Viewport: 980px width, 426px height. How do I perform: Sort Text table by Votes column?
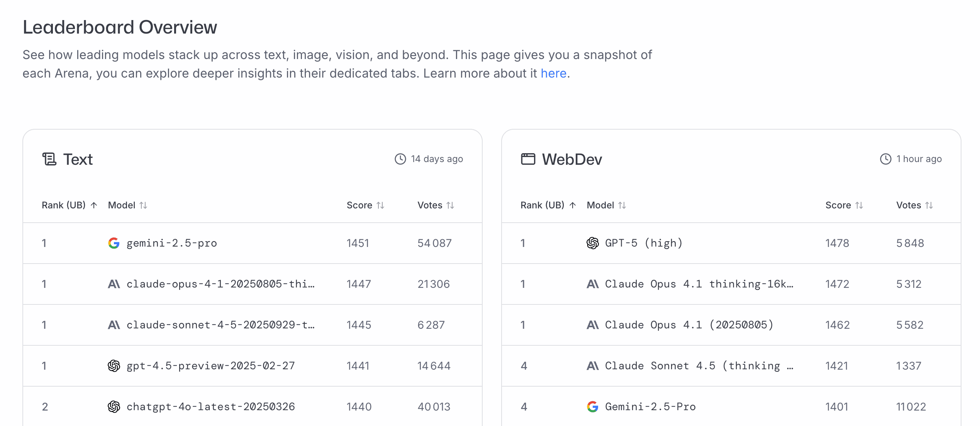[x=436, y=205]
